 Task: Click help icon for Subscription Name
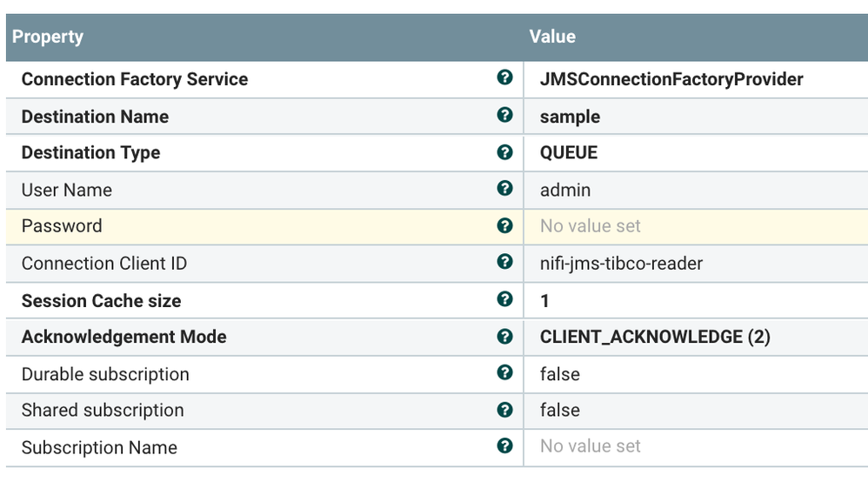tap(504, 446)
